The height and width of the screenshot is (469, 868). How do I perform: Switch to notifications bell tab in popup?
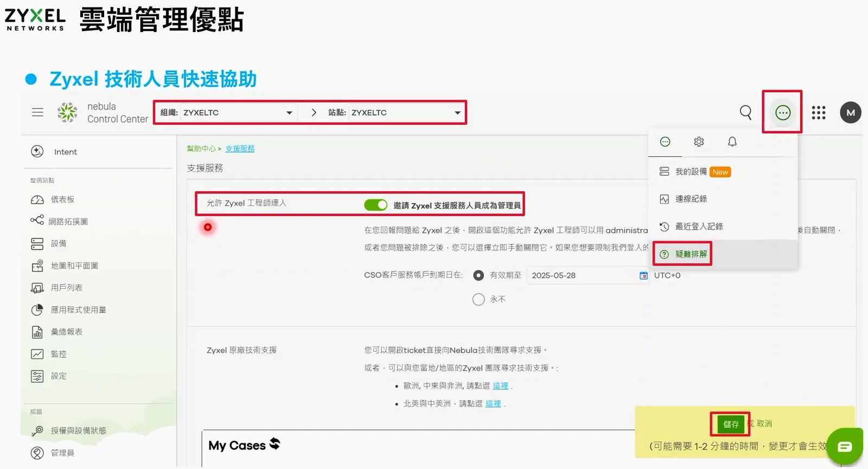click(x=732, y=142)
